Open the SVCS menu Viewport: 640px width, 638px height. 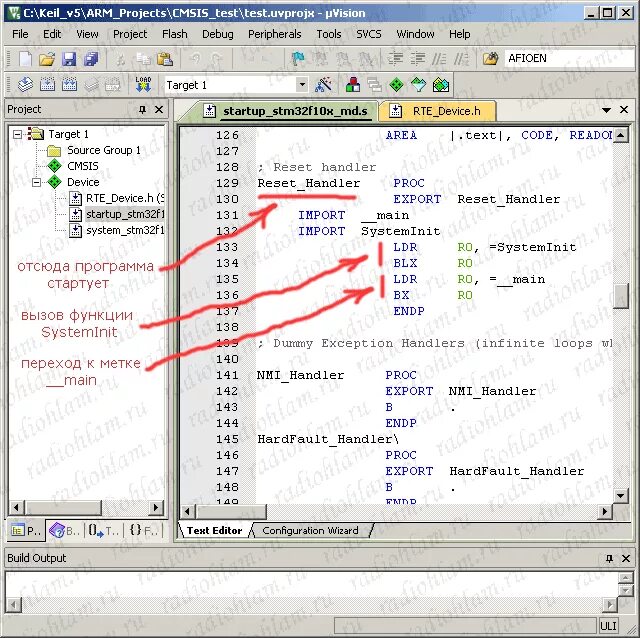coord(369,34)
